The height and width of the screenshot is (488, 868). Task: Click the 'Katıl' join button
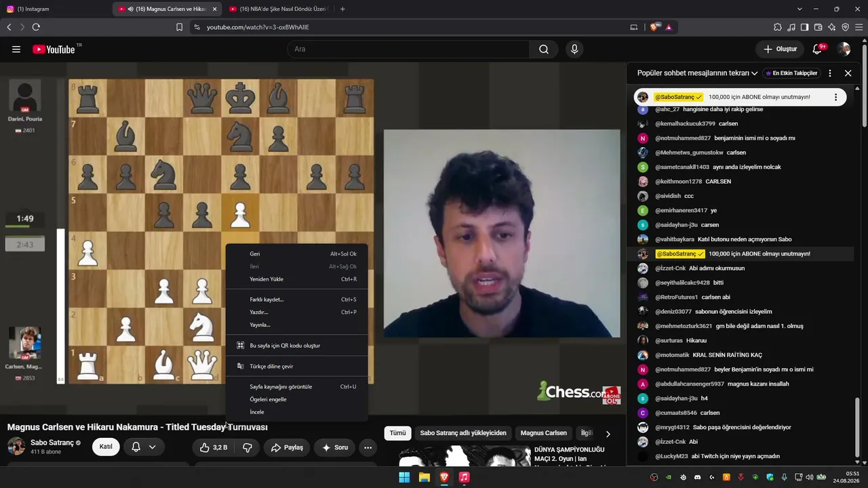tap(106, 447)
